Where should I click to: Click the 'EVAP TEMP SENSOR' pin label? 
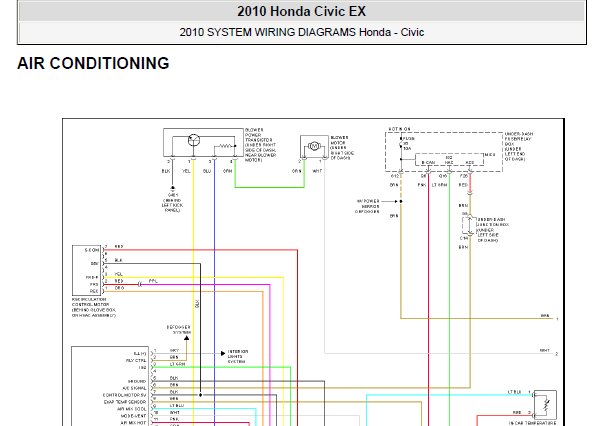(x=125, y=402)
